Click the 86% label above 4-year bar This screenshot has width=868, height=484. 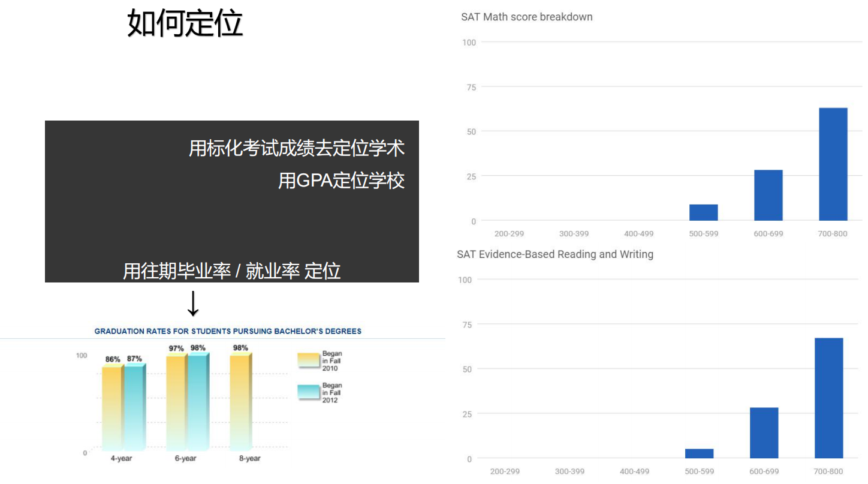[113, 359]
